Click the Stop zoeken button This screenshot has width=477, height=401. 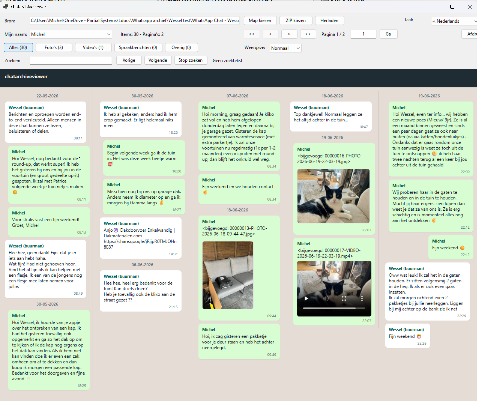click(x=190, y=60)
